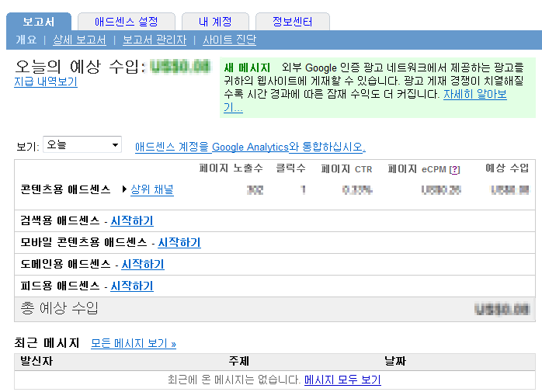Expand the 상위 채널 triangle arrow
Screen dimensions: 542x392
[x=124, y=189]
